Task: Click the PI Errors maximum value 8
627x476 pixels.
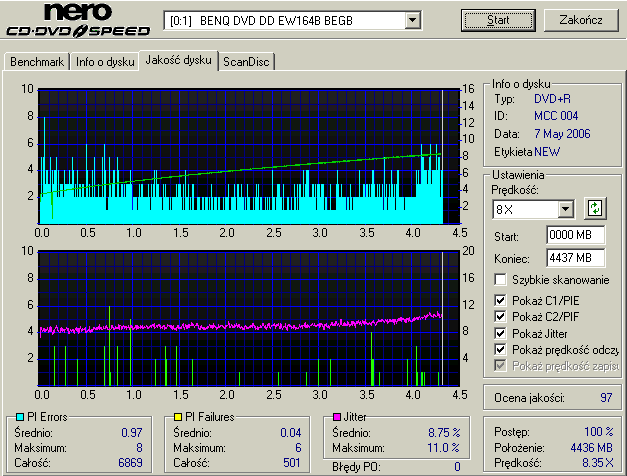Action: point(139,448)
